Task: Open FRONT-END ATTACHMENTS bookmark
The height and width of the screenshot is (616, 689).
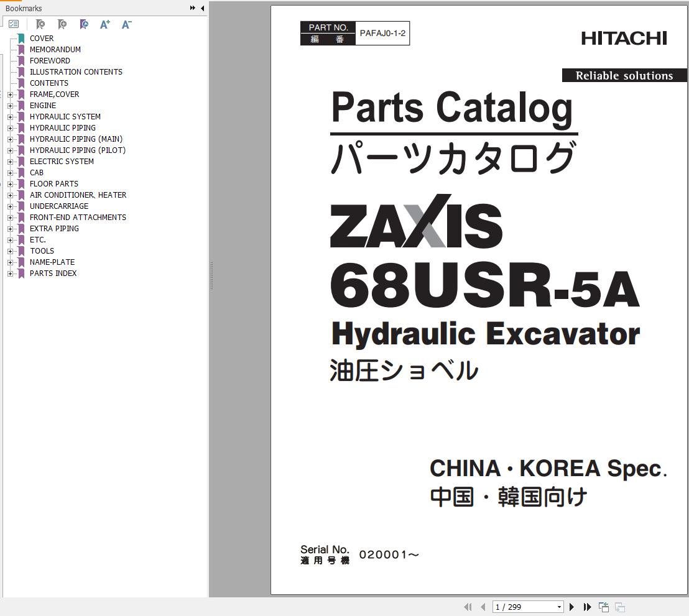Action: tap(78, 217)
